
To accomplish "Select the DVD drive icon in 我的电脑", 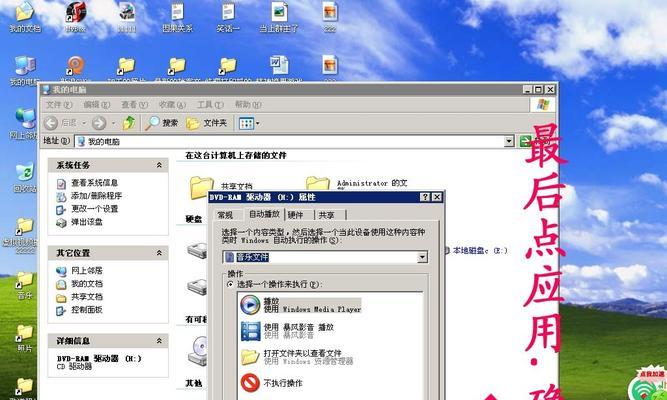I will coord(198,351).
